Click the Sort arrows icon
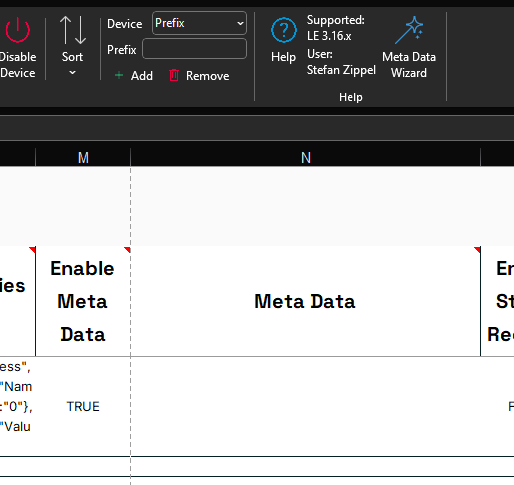Image resolution: width=514 pixels, height=485 pixels. [x=73, y=30]
